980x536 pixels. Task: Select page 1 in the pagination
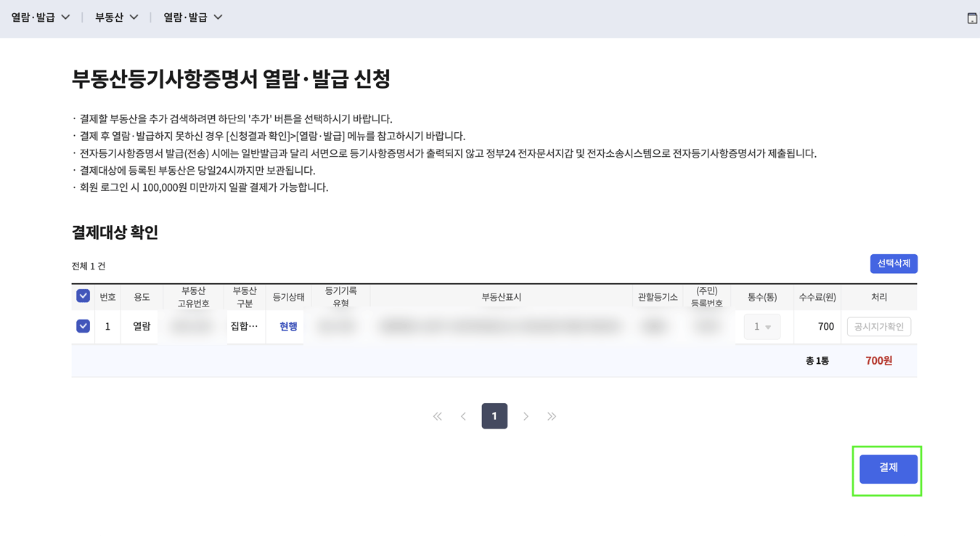[x=494, y=415]
